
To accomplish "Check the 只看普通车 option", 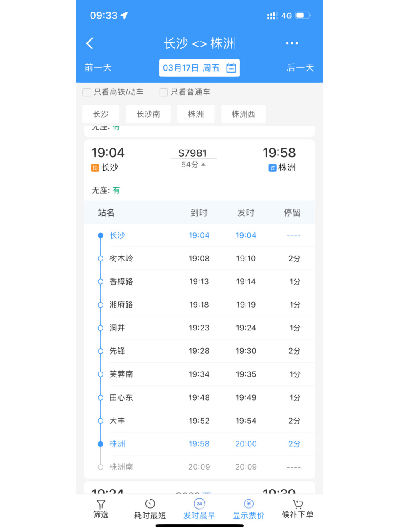I will pyautogui.click(x=163, y=92).
